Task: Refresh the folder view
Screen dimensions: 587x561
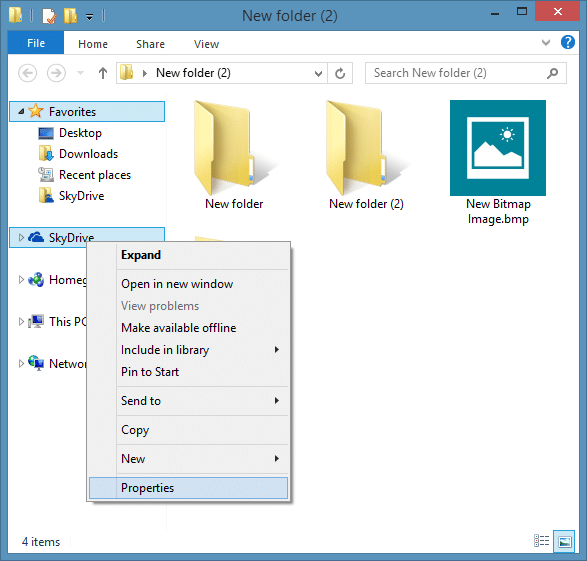Action: [340, 73]
